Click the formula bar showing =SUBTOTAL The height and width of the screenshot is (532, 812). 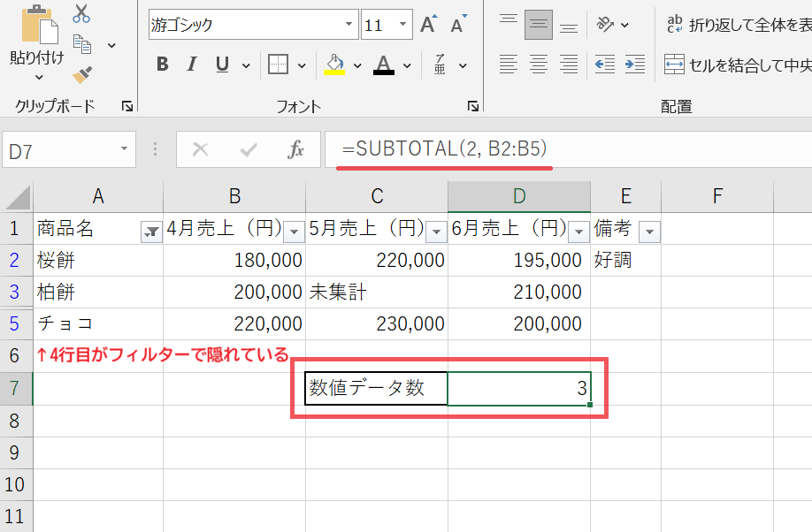click(x=566, y=149)
